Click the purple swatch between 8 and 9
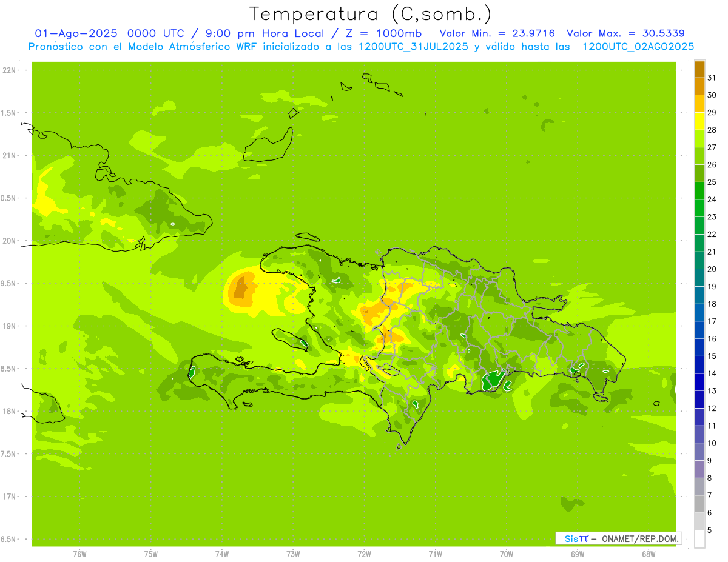728x562 pixels. pyautogui.click(x=699, y=469)
